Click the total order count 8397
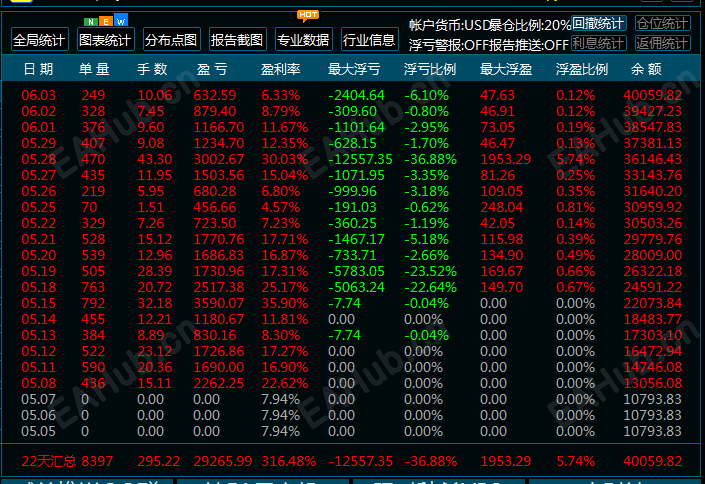 click(x=97, y=462)
